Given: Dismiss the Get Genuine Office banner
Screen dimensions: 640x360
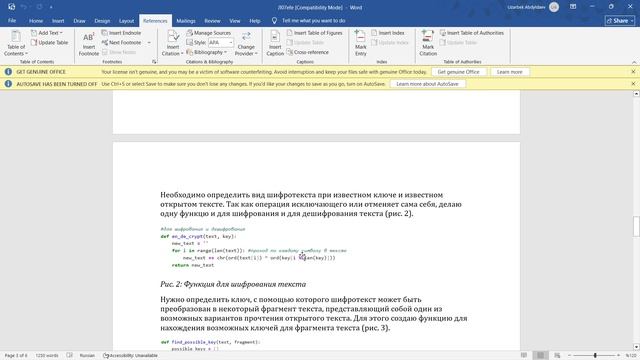Looking at the screenshot, I should 633,72.
